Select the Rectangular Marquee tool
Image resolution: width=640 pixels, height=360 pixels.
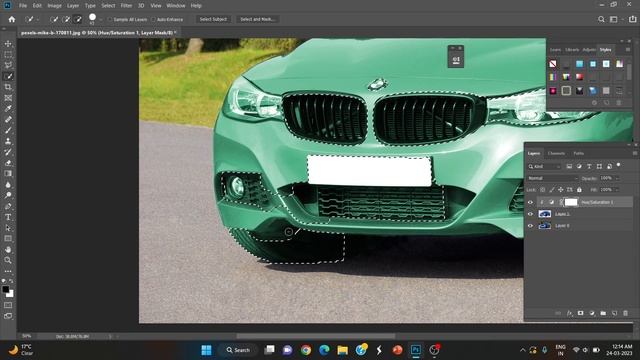pyautogui.click(x=8, y=54)
